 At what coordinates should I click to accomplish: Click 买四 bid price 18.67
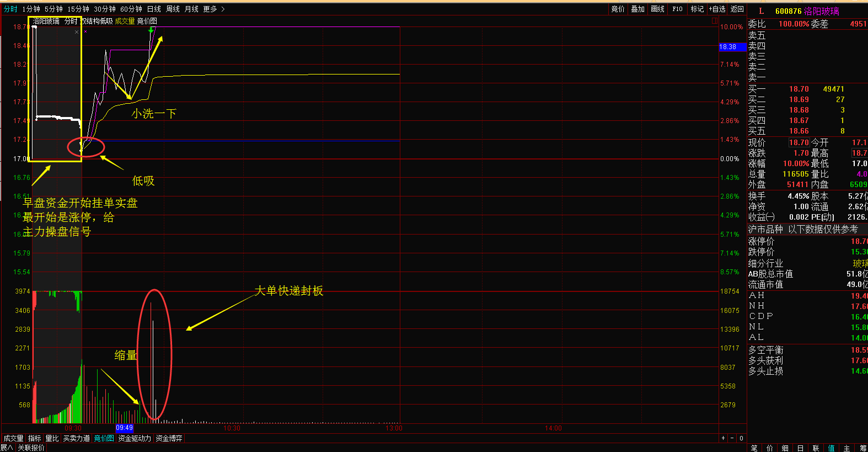point(799,120)
